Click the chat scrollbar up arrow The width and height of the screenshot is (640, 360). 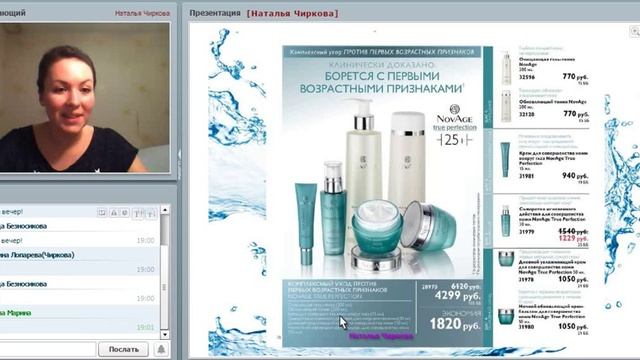tap(165, 210)
